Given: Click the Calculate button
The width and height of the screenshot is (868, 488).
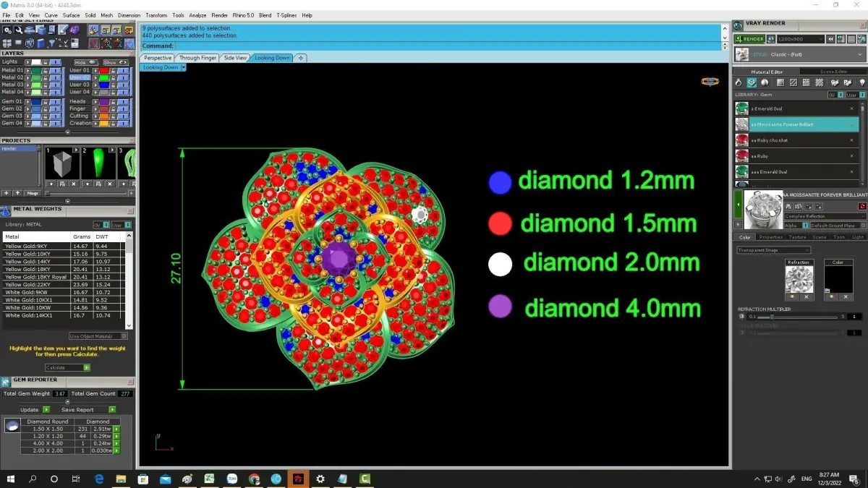Looking at the screenshot, I should 67,367.
